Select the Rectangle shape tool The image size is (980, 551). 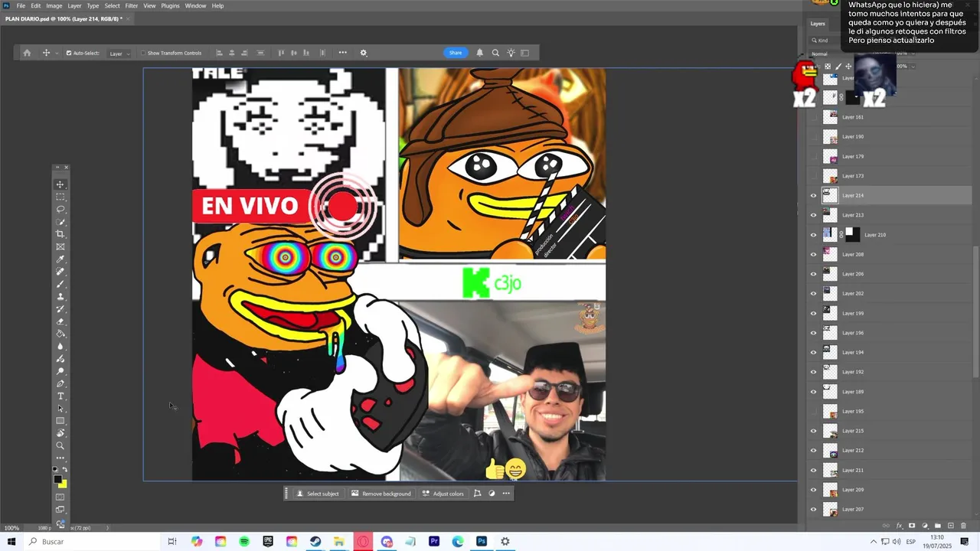60,421
